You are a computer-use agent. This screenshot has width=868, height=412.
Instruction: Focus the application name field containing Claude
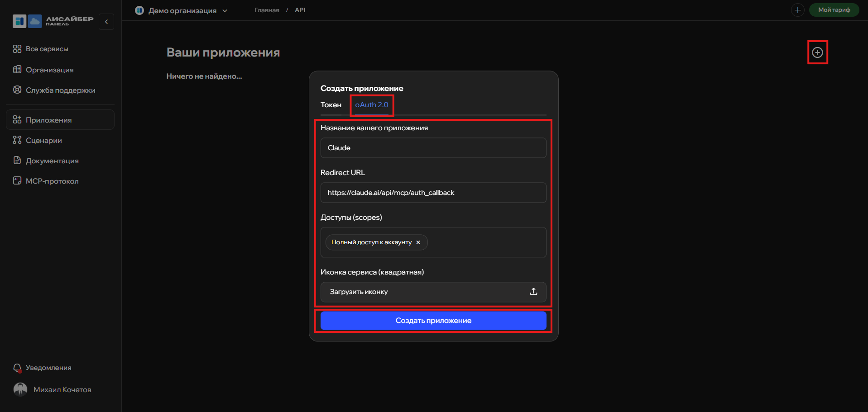433,148
